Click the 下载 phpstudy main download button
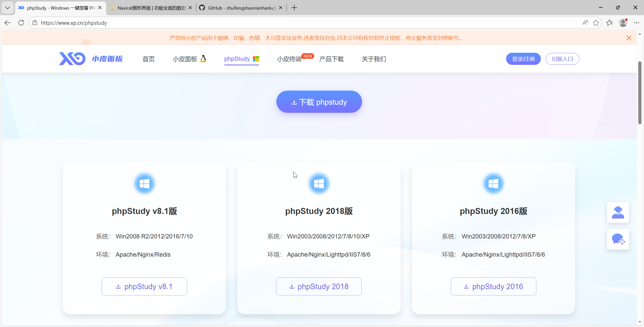 click(319, 102)
